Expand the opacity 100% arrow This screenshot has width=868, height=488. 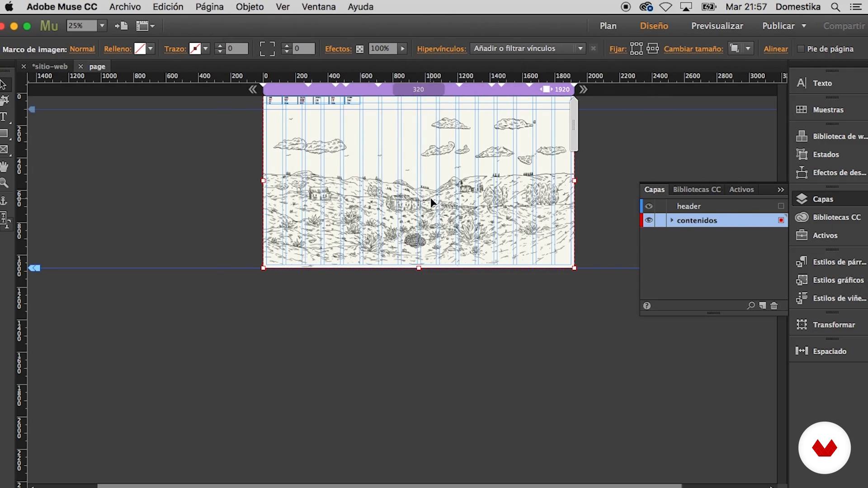pyautogui.click(x=402, y=48)
